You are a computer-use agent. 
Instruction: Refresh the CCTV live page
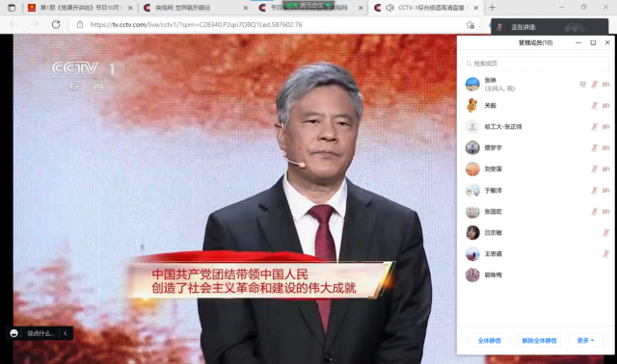(x=56, y=24)
